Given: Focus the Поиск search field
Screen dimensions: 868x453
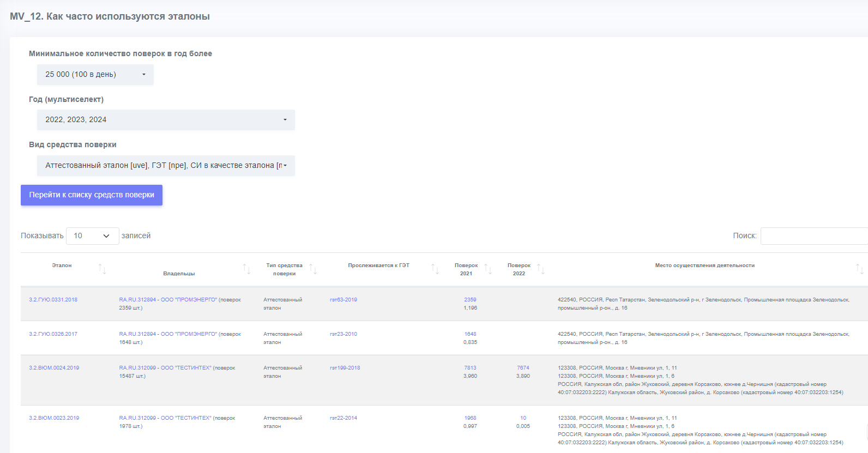Looking at the screenshot, I should coord(814,236).
